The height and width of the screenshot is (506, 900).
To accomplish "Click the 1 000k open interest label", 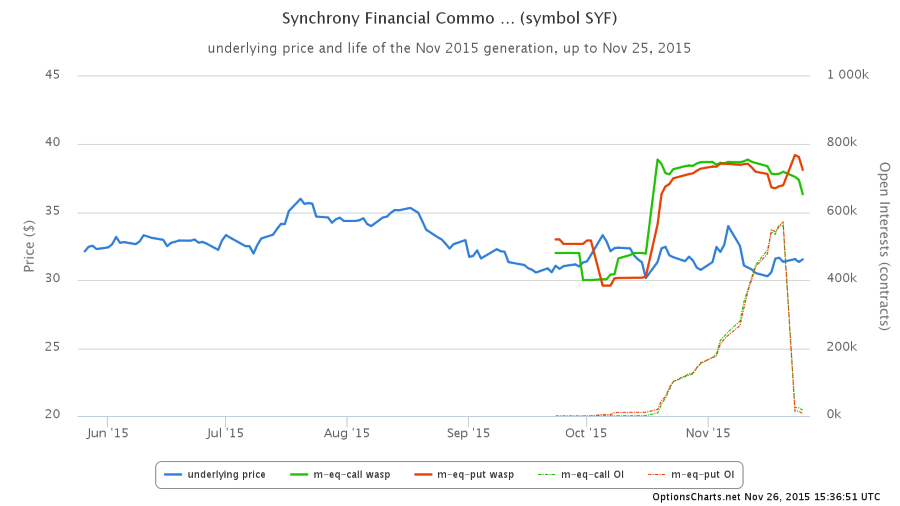I will [x=848, y=75].
